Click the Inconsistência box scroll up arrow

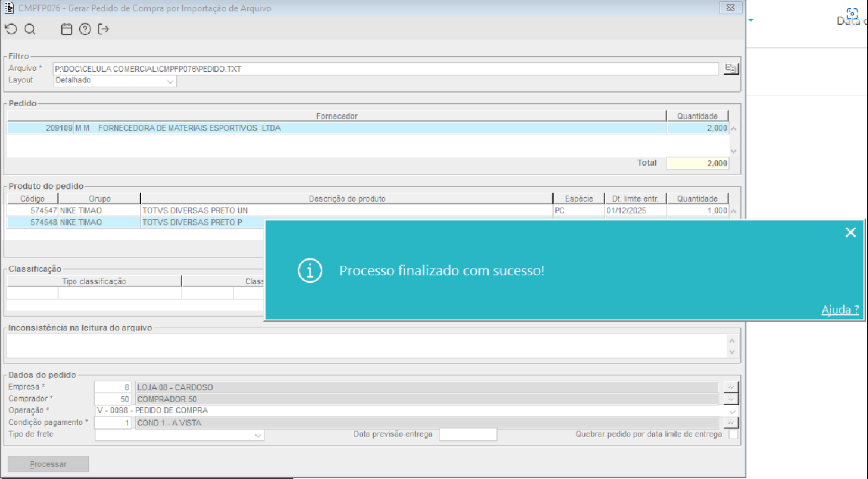tap(732, 340)
